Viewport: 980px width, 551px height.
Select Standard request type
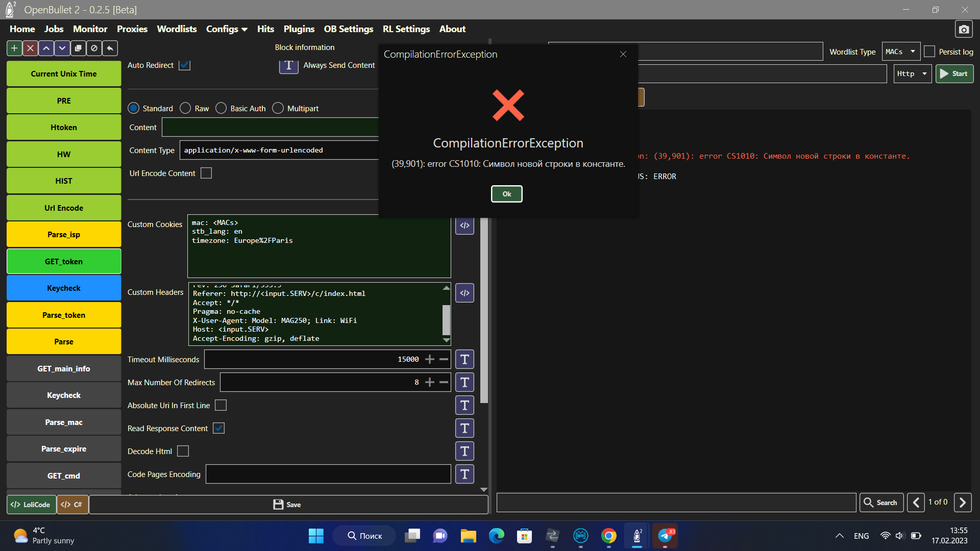click(133, 108)
